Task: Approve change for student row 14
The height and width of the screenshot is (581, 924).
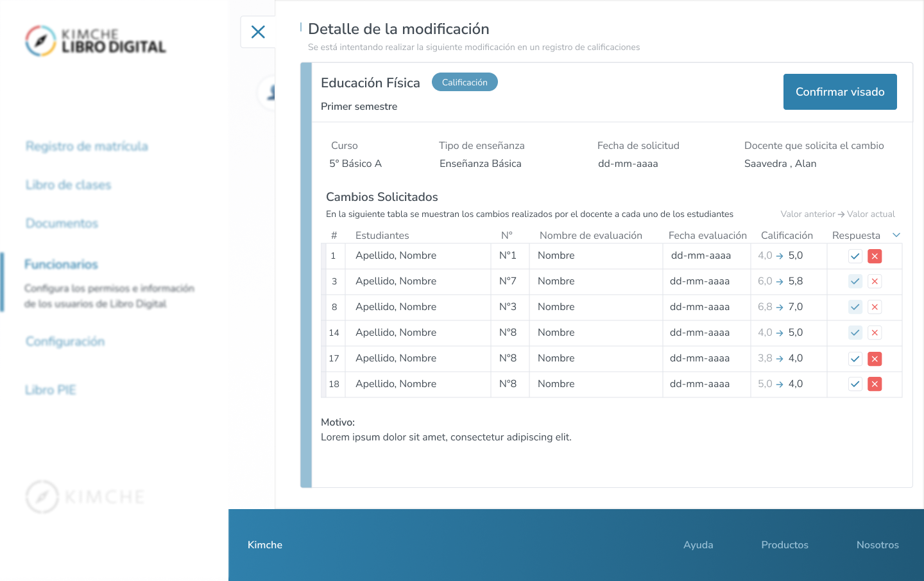Action: coord(855,333)
